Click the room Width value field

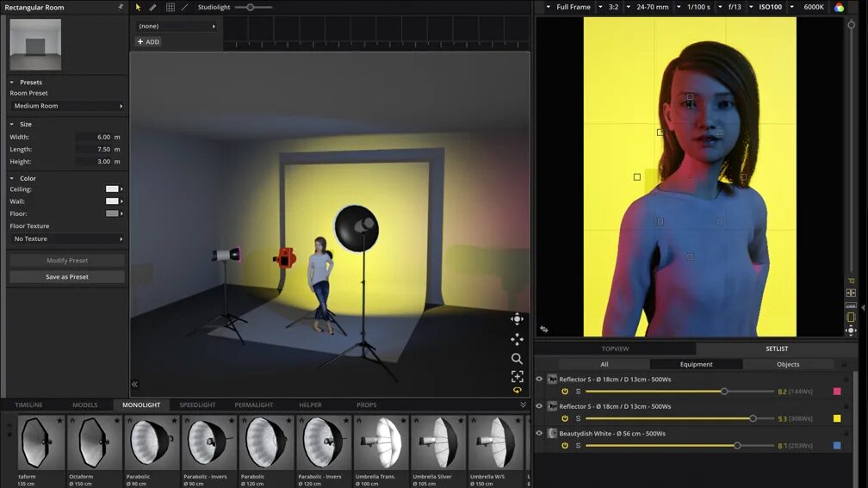[98, 137]
